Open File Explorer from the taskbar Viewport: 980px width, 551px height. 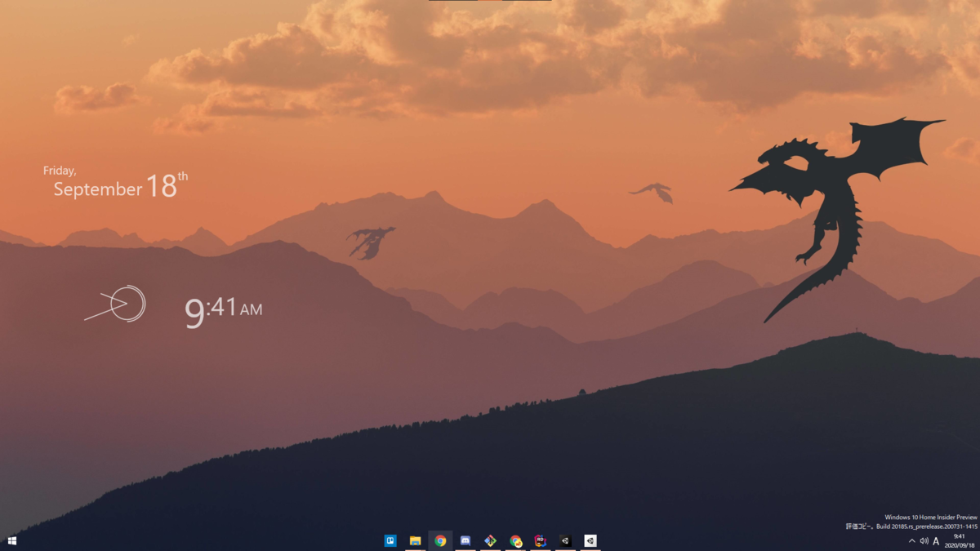(x=415, y=540)
